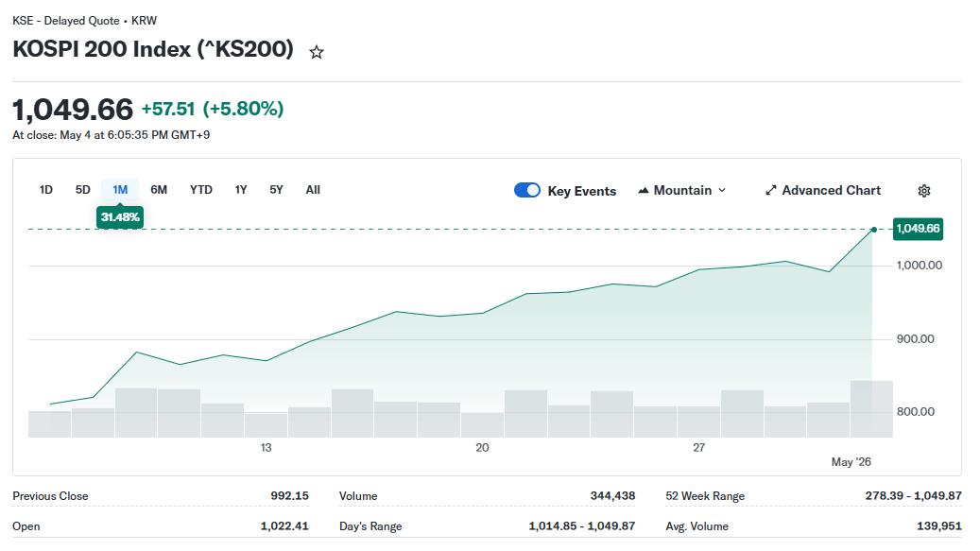The image size is (980, 551).
Task: Click the 1,022.41 open value
Action: pos(284,526)
